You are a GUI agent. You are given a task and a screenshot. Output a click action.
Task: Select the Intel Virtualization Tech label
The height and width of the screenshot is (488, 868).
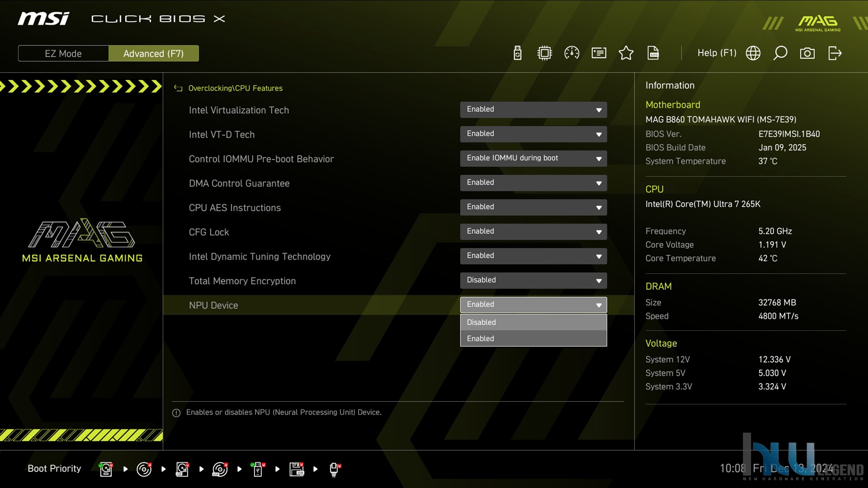[x=239, y=110]
